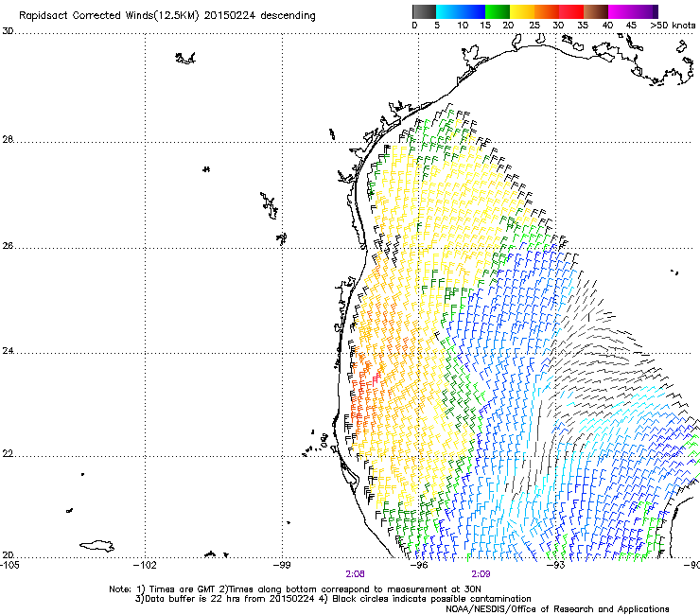Image resolution: width=700 pixels, height=615 pixels.
Task: Click the '>50 knots' legend label
Action: tap(674, 26)
